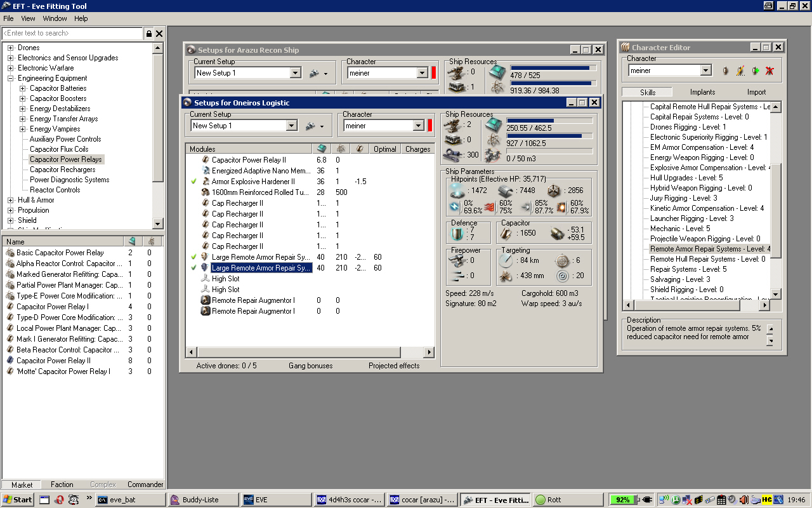812x508 pixels.
Task: Click the turret hardpoints icon in Oneiros resources
Action: (x=454, y=124)
